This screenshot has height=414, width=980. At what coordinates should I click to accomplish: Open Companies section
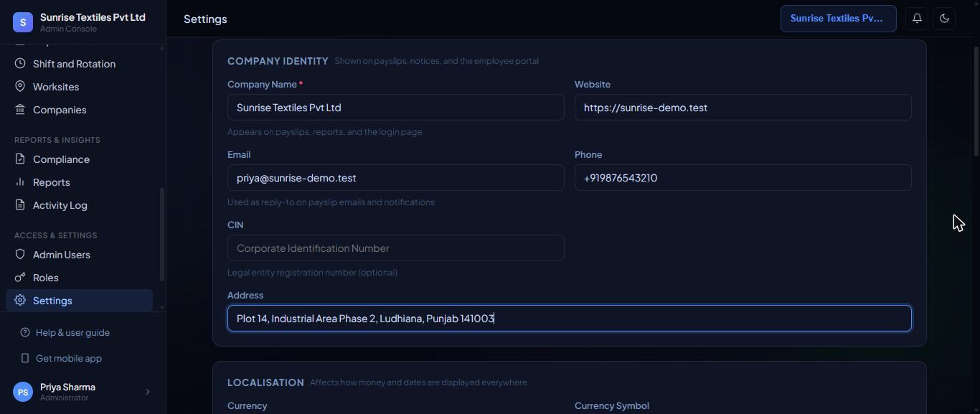coord(79,110)
